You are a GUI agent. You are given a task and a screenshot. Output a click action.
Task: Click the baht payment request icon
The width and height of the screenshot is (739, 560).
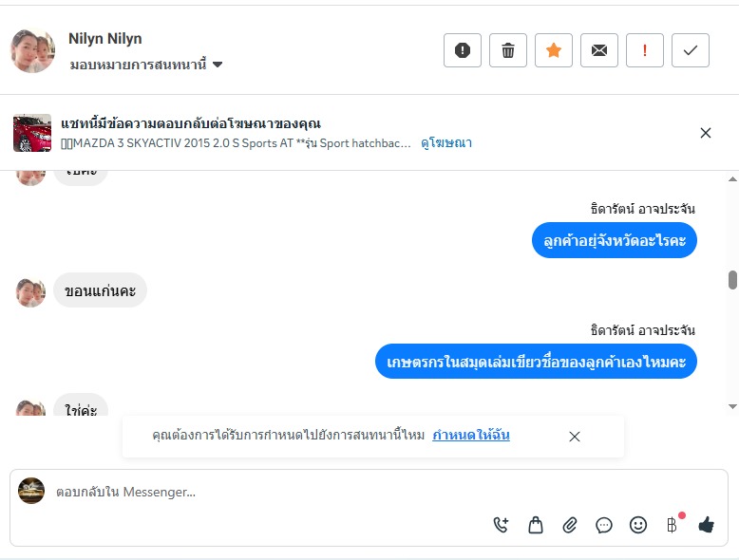point(673,525)
